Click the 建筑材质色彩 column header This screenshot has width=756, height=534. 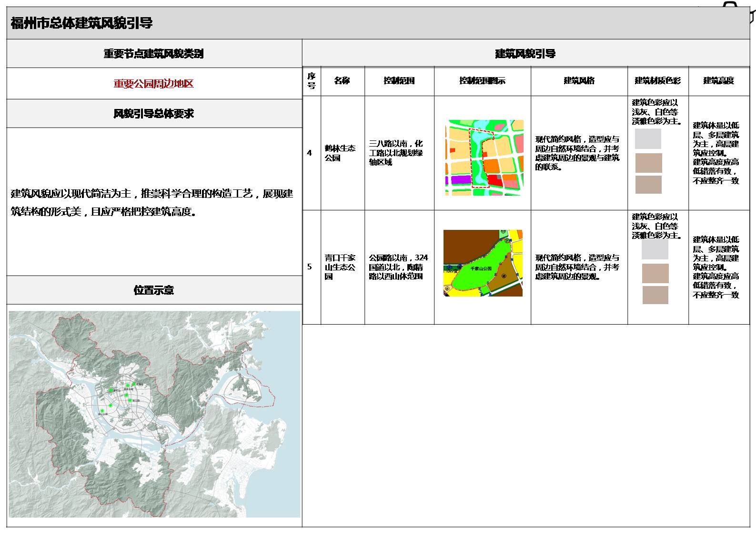(657, 81)
